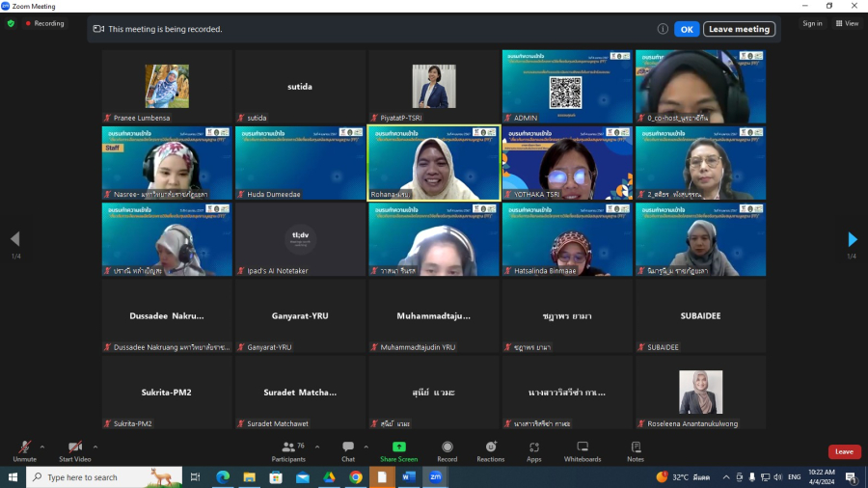Image resolution: width=868 pixels, height=488 pixels.
Task: Open Google Chrome from taskbar
Action: coord(355,477)
